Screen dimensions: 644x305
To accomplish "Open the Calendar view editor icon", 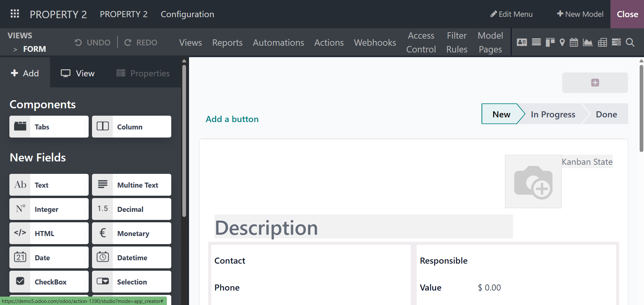I will (574, 42).
